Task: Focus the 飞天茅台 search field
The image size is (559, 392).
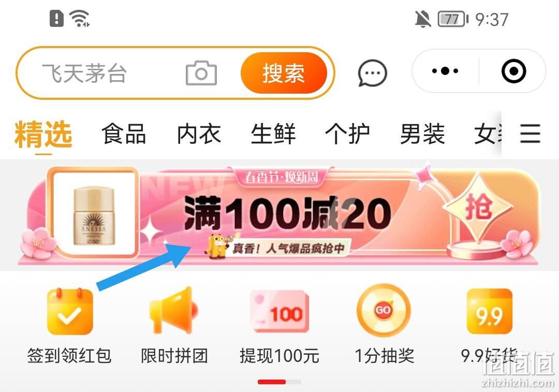Action: (111, 73)
